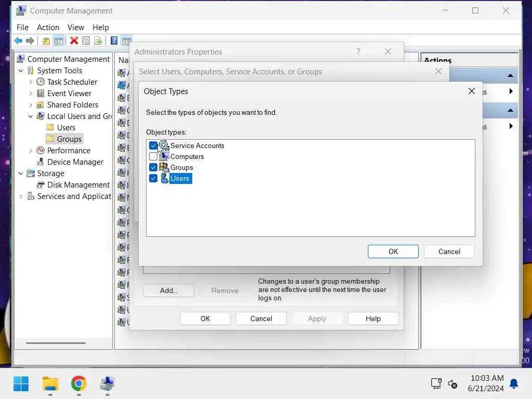Screen dimensions: 532x399
Task: Uncheck the Service Accounts checkbox
Action: (x=153, y=145)
